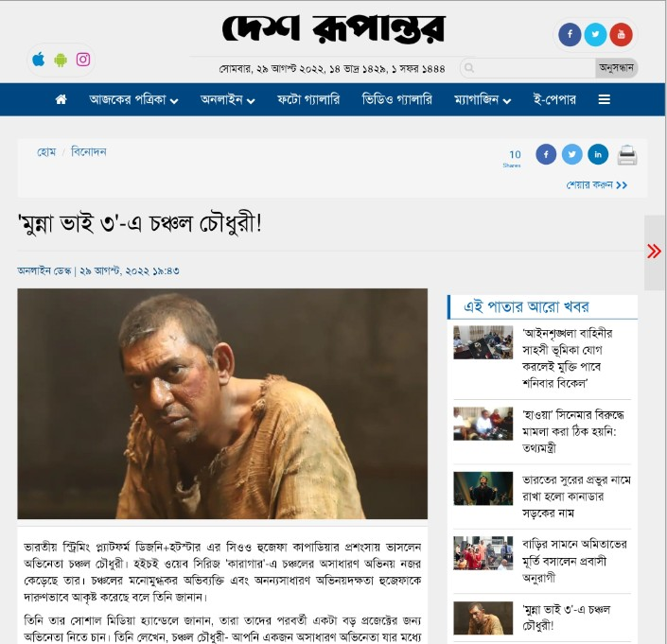This screenshot has height=644, width=667.
Task: Click the অনুসন্ধান search button
Action: [x=616, y=68]
